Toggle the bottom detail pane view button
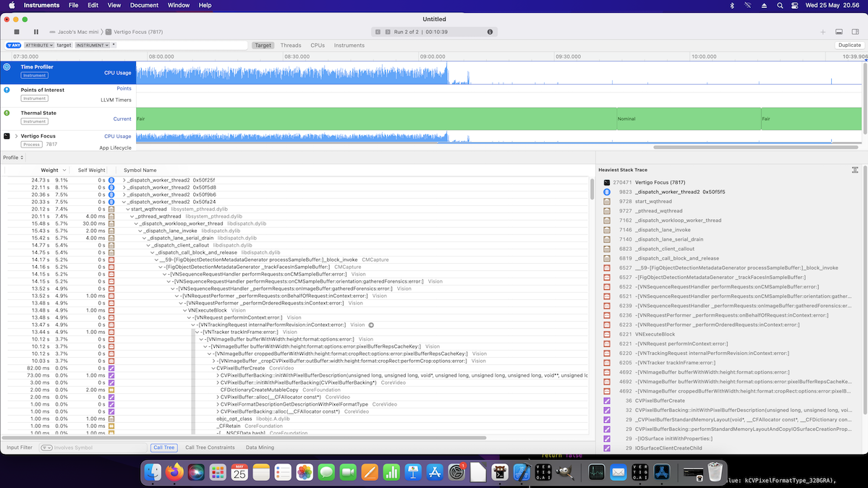The image size is (868, 488). [838, 32]
